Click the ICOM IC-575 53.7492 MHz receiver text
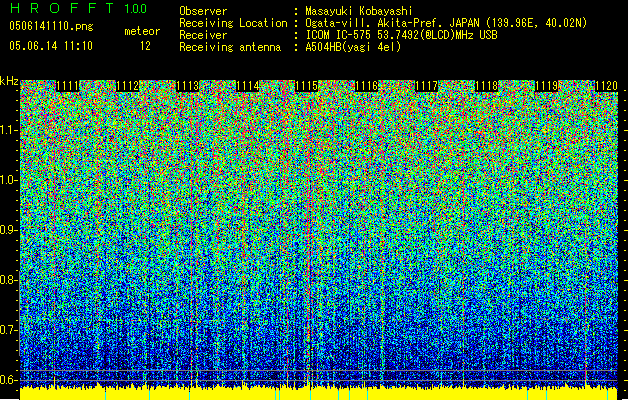This screenshot has height=400, width=629. click(401, 35)
